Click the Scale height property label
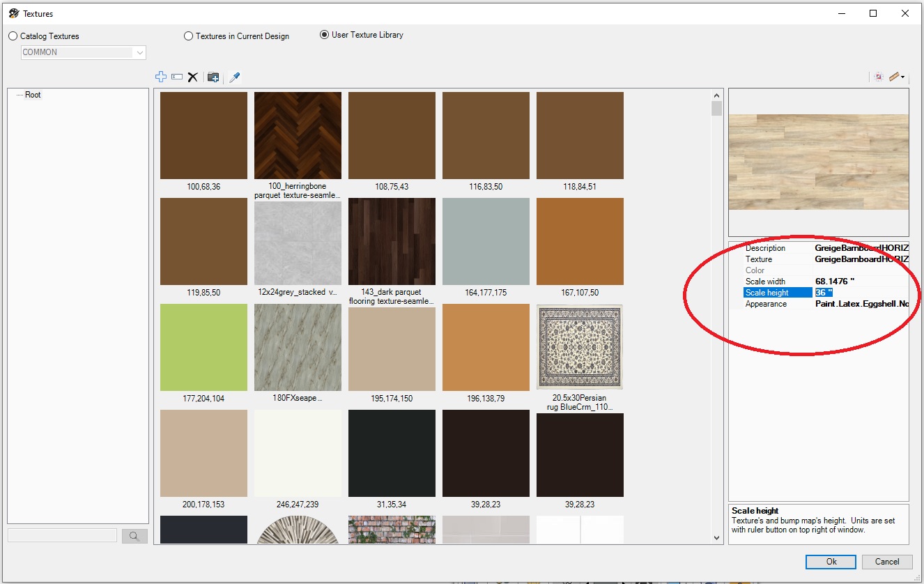 [767, 293]
